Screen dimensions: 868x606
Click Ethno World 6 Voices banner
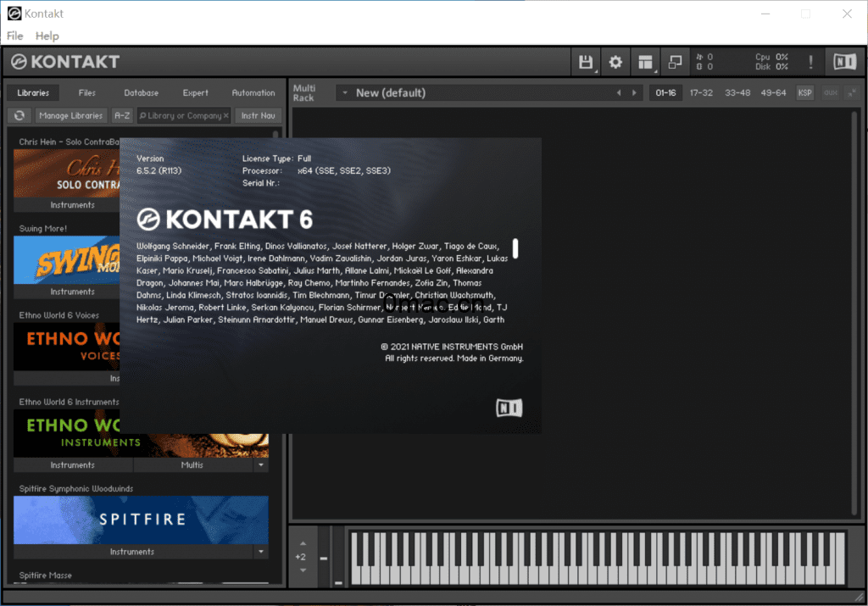pyautogui.click(x=67, y=347)
